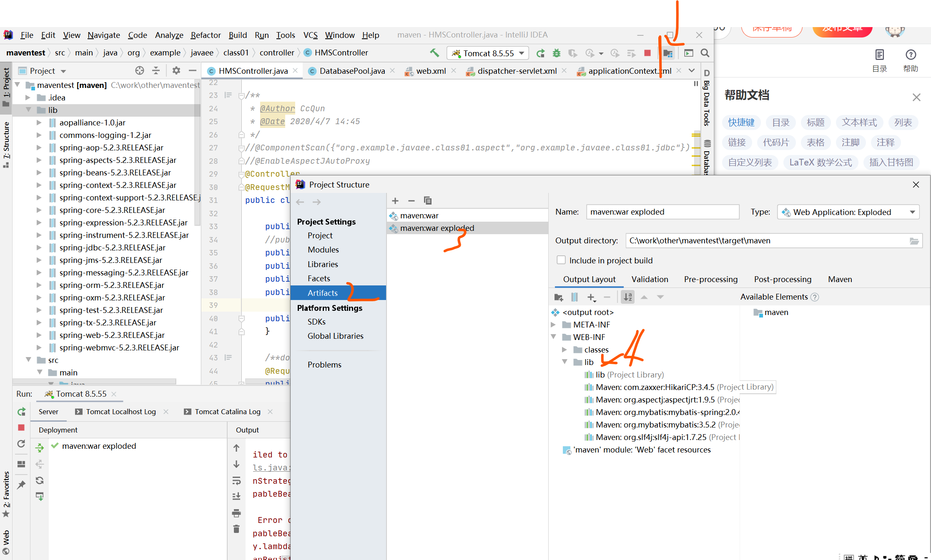Toggle soft-wrap in the Output console
This screenshot has height=560, width=931.
[x=236, y=481]
